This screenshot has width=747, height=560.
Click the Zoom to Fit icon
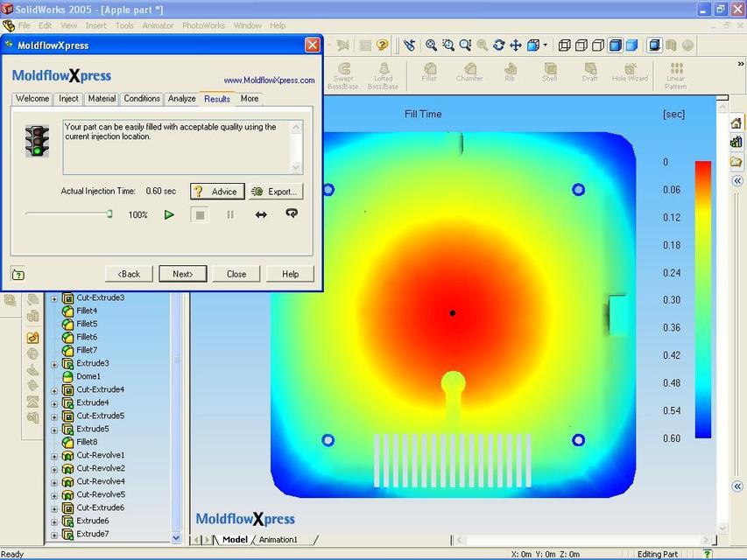click(431, 45)
